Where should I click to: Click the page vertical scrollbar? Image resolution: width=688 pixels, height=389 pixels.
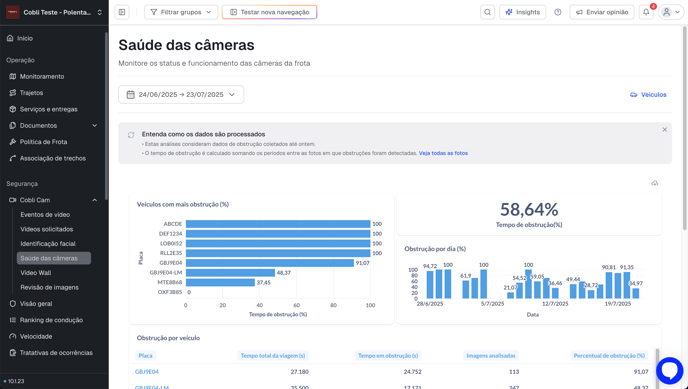685,127
